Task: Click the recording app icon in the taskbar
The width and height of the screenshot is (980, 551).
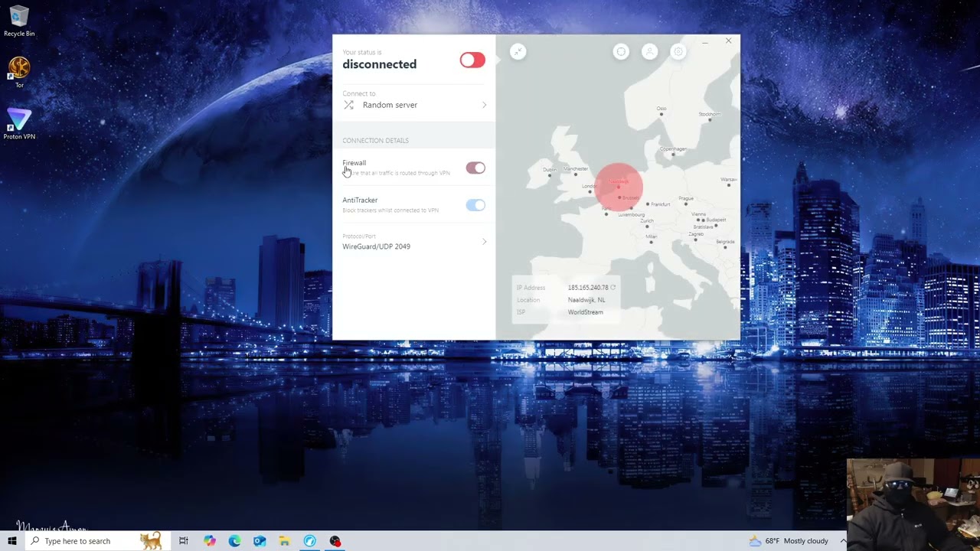Action: (335, 541)
